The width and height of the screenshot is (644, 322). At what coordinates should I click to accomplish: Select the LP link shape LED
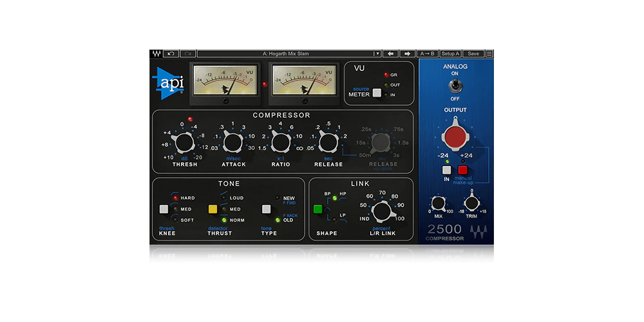(x=335, y=220)
